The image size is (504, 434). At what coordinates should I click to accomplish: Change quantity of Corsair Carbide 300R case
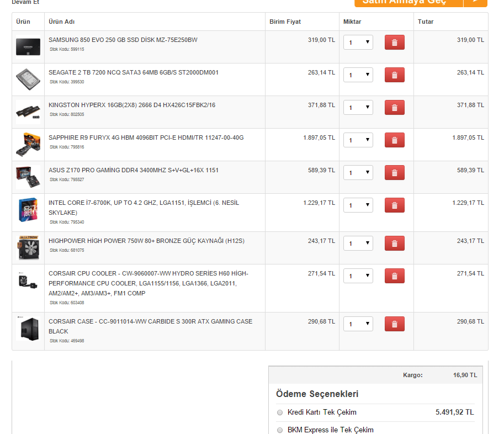point(358,324)
